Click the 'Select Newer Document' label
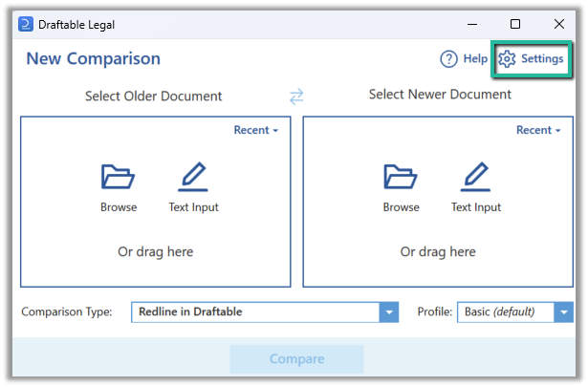This screenshot has height=387, width=588. 440,95
